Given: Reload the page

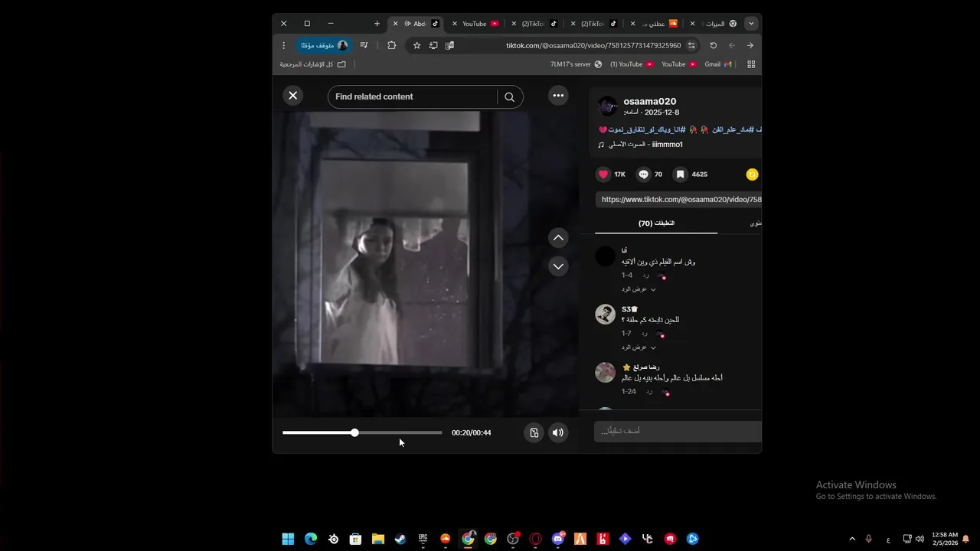Looking at the screenshot, I should coord(714,45).
